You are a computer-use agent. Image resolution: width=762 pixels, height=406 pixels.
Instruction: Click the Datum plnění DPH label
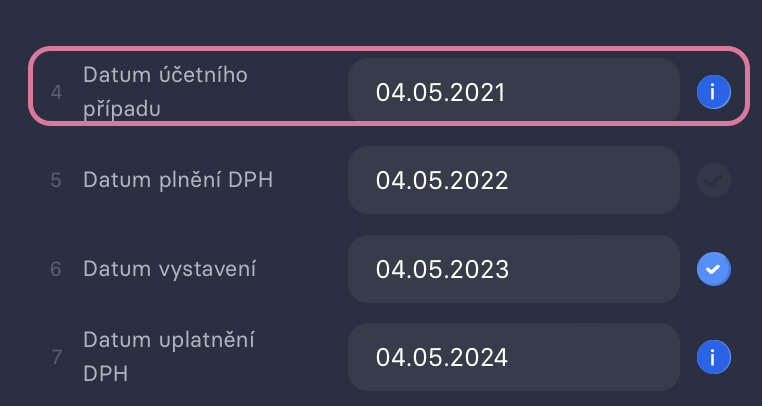[x=178, y=180]
